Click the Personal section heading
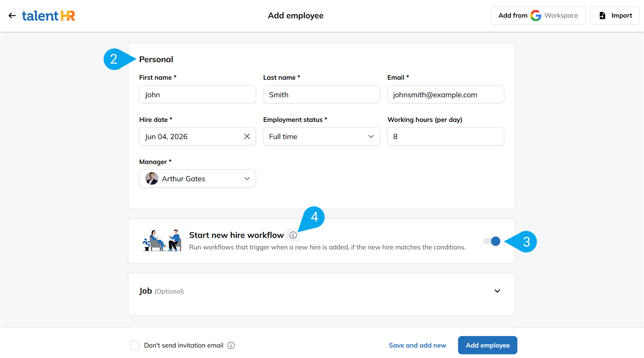This screenshot has width=644, height=358. click(156, 59)
